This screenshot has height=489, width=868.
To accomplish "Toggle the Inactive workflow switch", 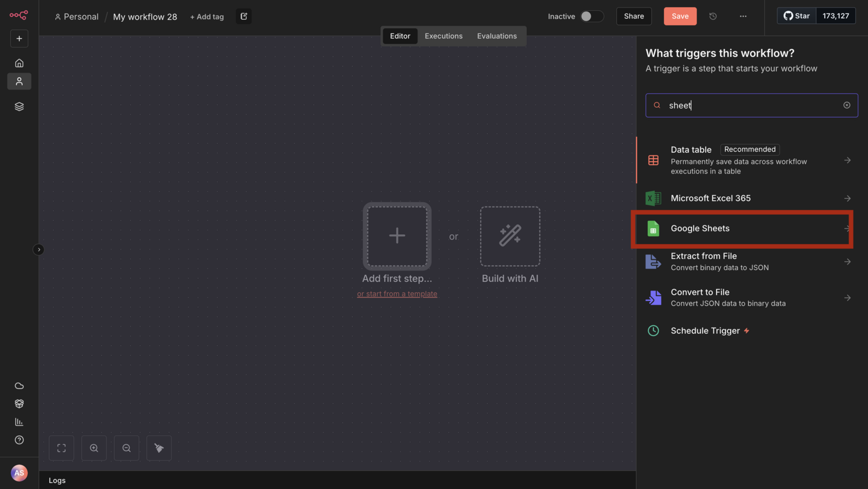I will 591,16.
